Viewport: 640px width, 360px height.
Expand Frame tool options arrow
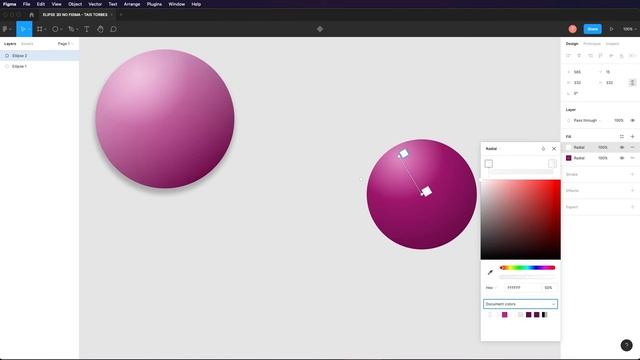click(45, 29)
